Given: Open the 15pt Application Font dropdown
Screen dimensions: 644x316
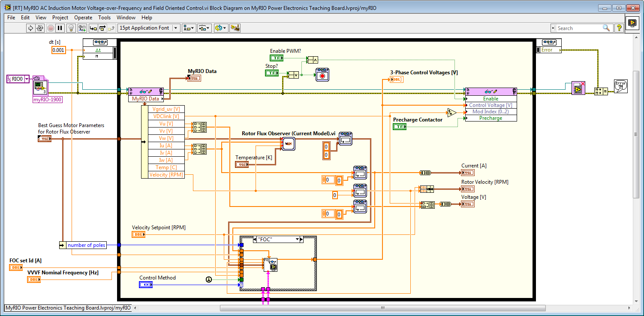Looking at the screenshot, I should (x=148, y=28).
